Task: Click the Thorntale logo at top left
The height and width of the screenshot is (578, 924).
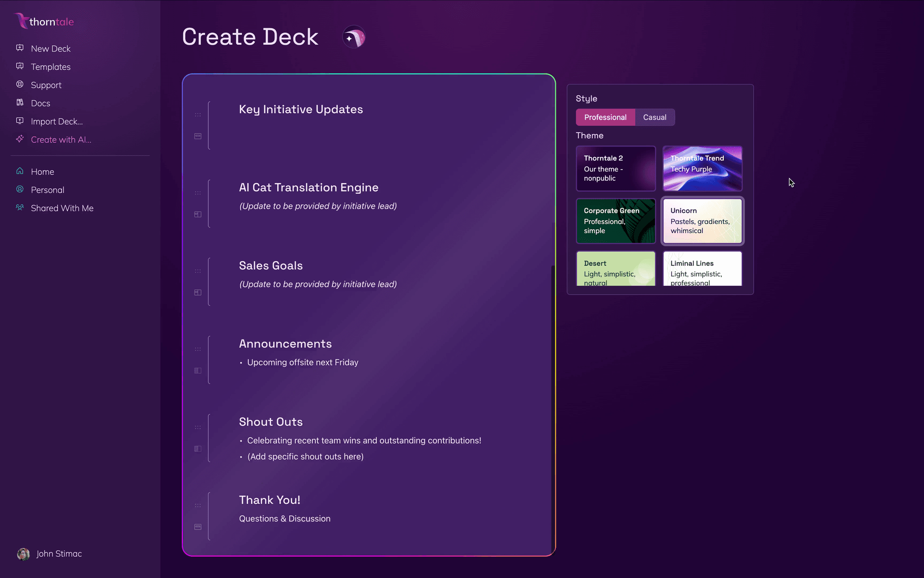Action: [x=43, y=21]
